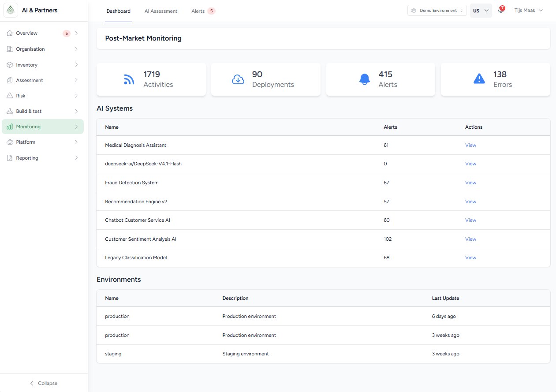Expand the Build & test chevron
Viewport: 556px width, 392px height.
point(76,111)
